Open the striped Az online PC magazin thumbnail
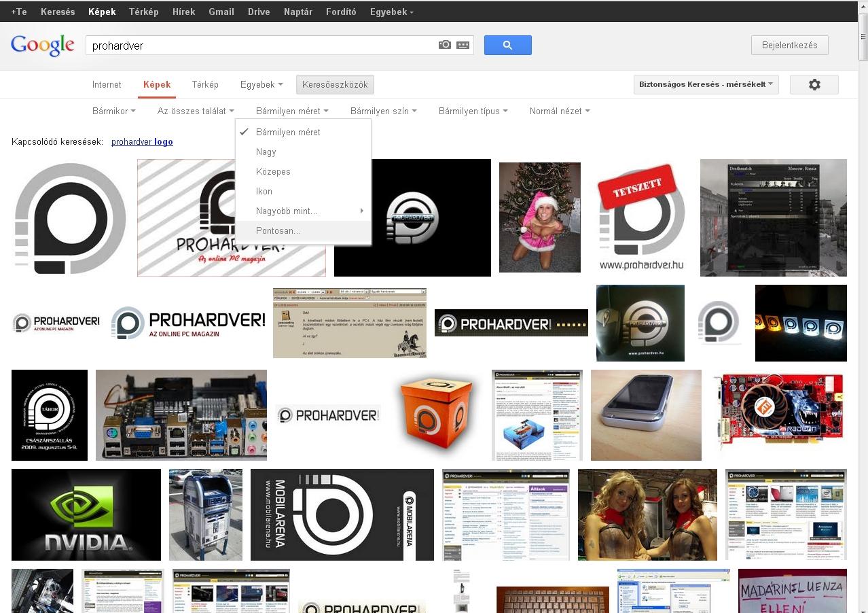868x613 pixels. [232, 217]
